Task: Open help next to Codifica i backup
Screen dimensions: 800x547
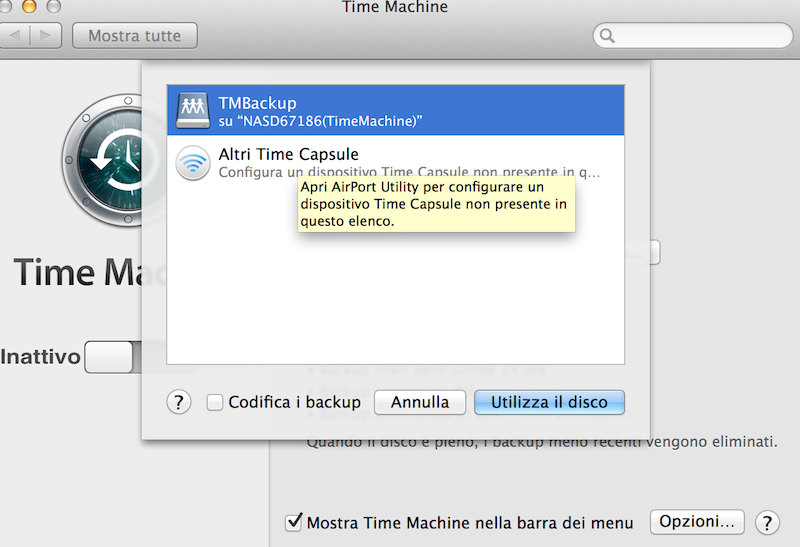Action: [x=178, y=402]
